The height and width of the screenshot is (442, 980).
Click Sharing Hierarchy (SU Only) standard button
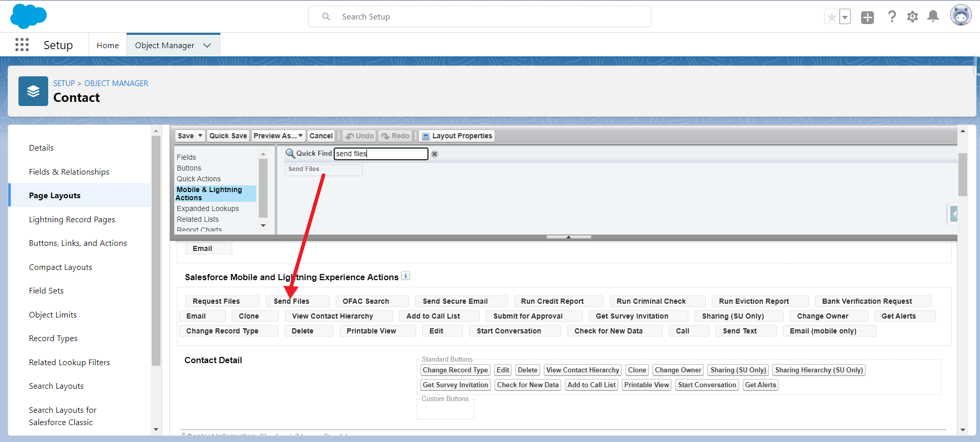pyautogui.click(x=819, y=370)
